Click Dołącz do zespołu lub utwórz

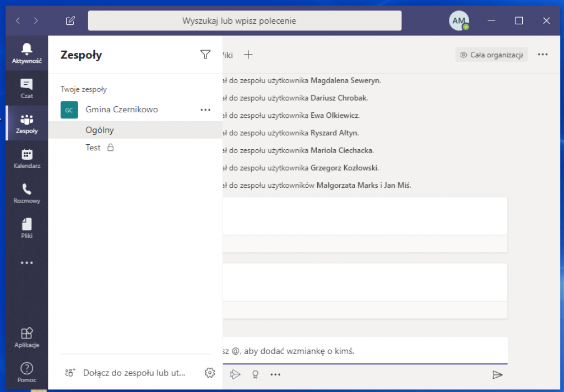[134, 373]
